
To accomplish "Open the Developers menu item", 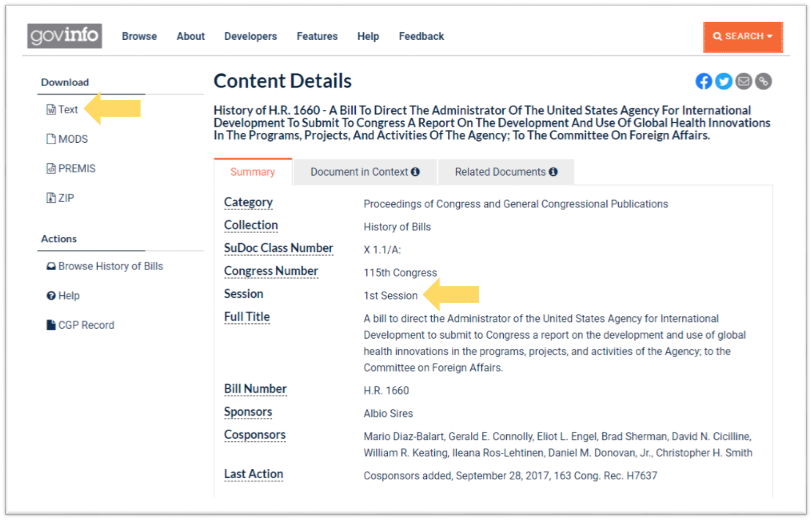I will pos(250,36).
